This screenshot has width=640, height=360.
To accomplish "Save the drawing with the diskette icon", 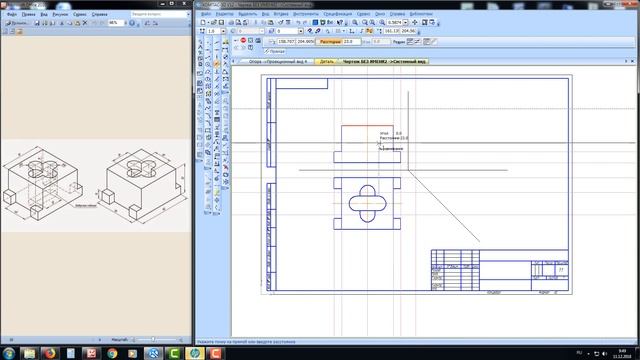I will (221, 22).
